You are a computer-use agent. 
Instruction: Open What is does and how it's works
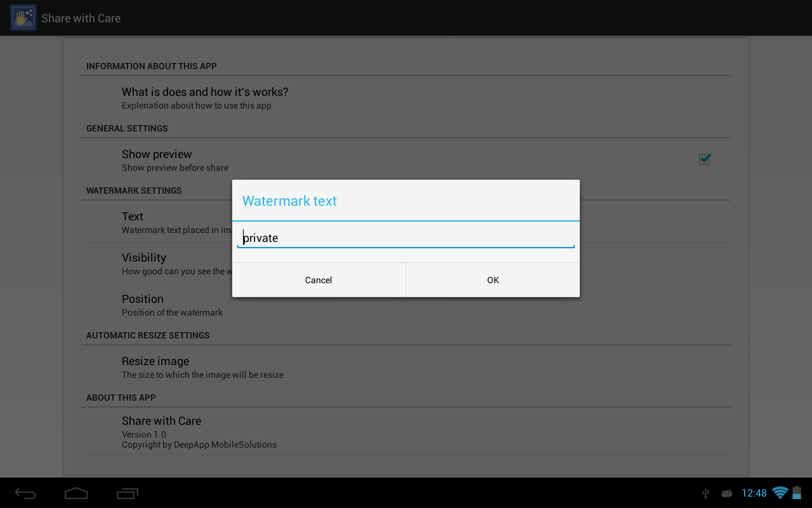point(406,97)
